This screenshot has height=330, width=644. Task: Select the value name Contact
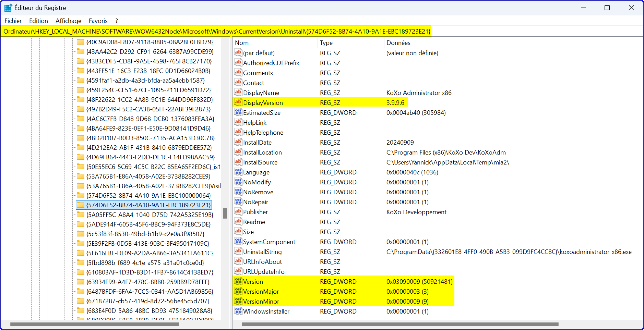pos(253,83)
